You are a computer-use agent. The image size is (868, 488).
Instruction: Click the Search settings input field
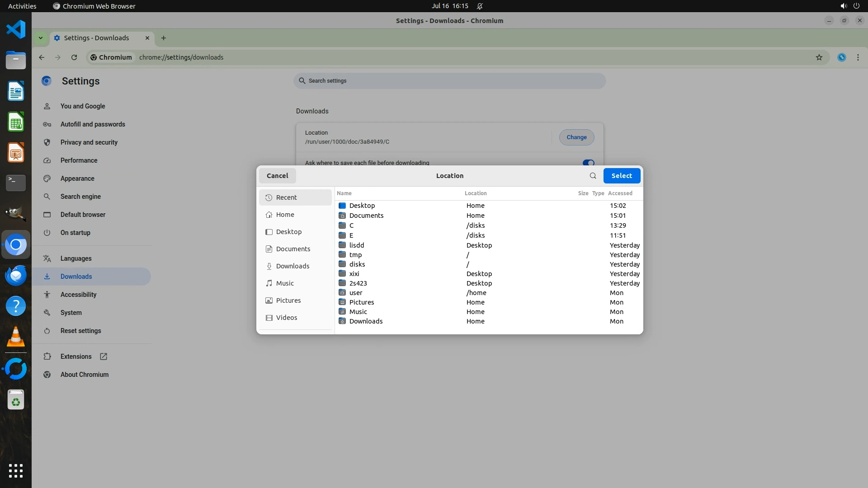449,81
